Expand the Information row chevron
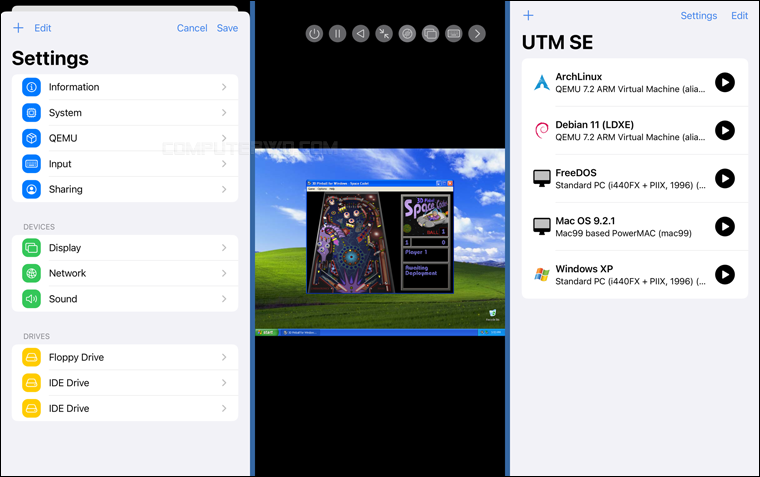Screen dimensions: 760x477 pyautogui.click(x=224, y=87)
